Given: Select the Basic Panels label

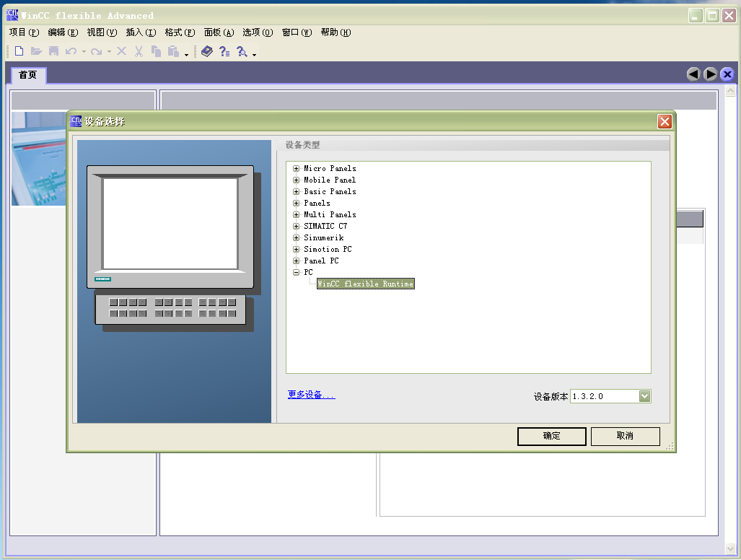Looking at the screenshot, I should pos(330,191).
